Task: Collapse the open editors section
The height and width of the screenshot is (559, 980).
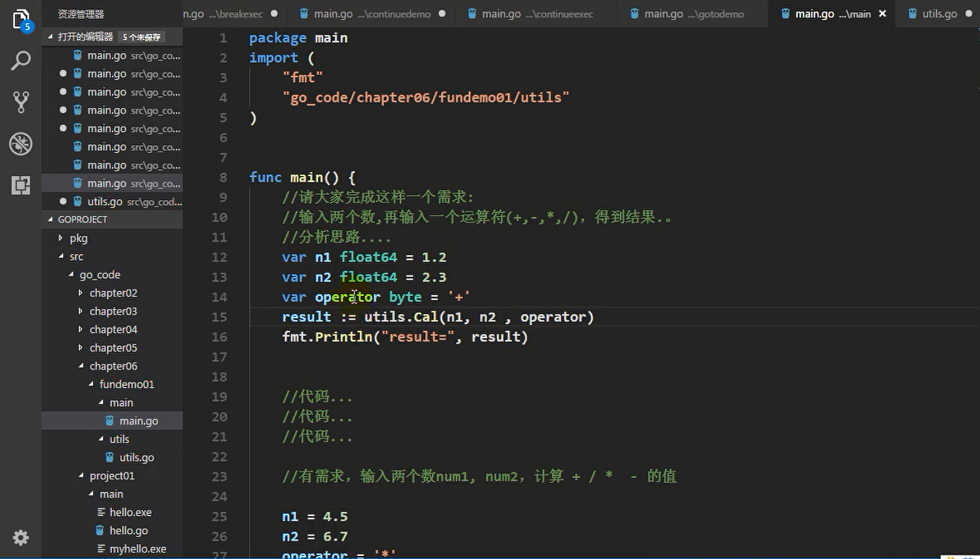Action: 51,36
